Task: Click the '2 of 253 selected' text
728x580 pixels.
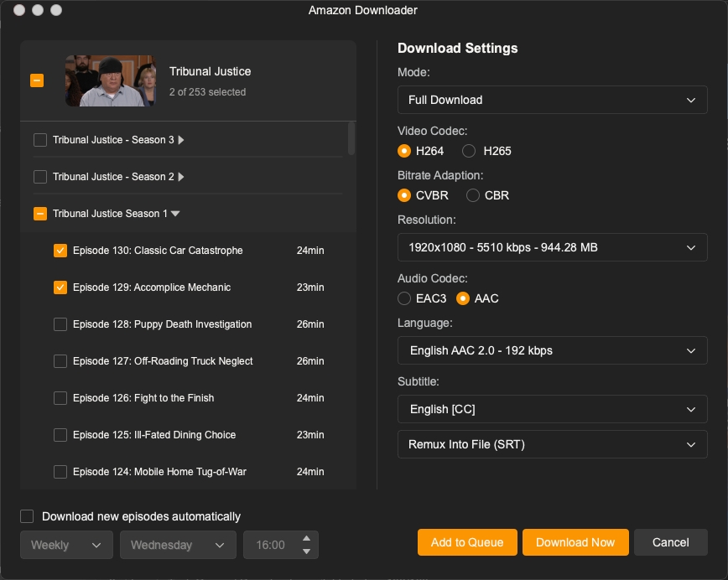Action: click(x=207, y=92)
